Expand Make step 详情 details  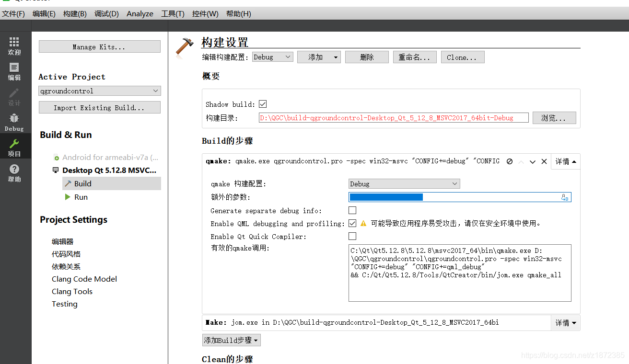(x=566, y=323)
